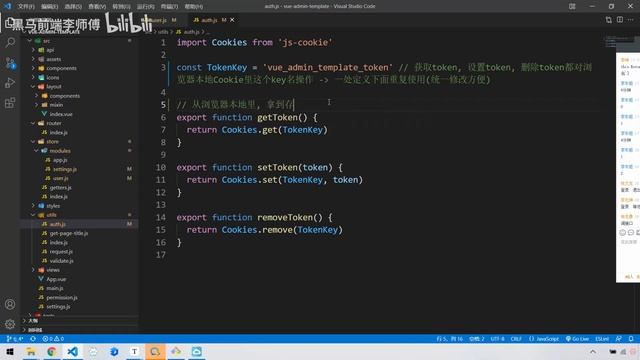Click ESLint in status bar
640x360 pixels.
coord(602,339)
